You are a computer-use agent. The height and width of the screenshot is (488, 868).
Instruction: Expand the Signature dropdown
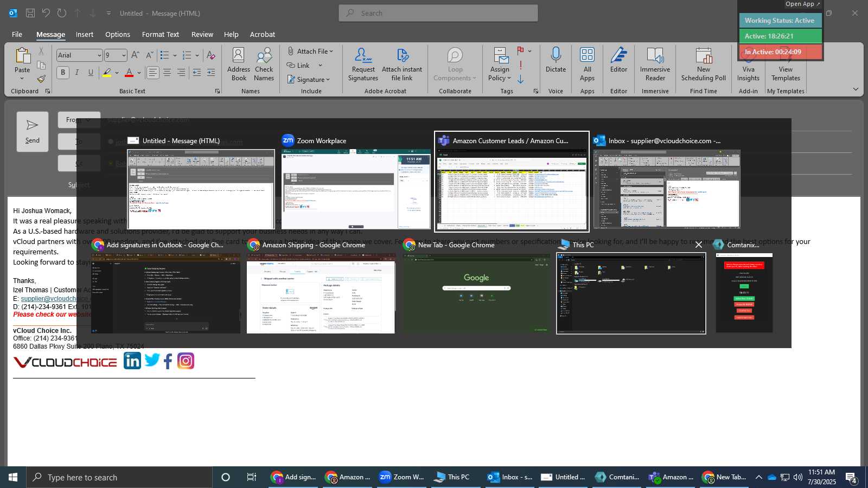click(328, 80)
